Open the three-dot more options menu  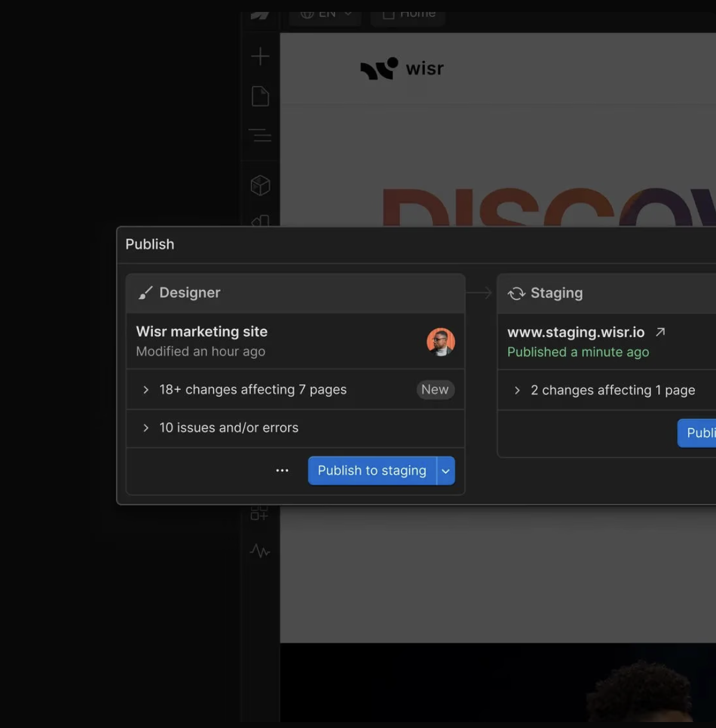pyautogui.click(x=282, y=471)
